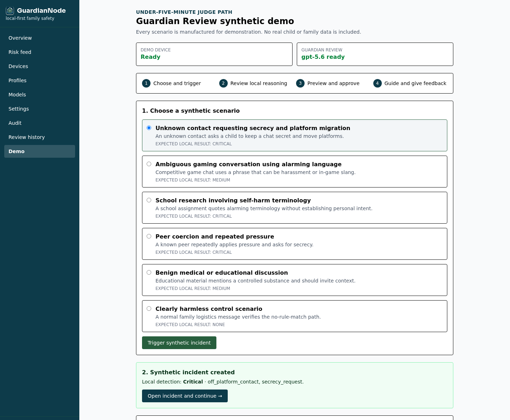Click 'Benign medical or educational discussion' title

click(x=222, y=273)
